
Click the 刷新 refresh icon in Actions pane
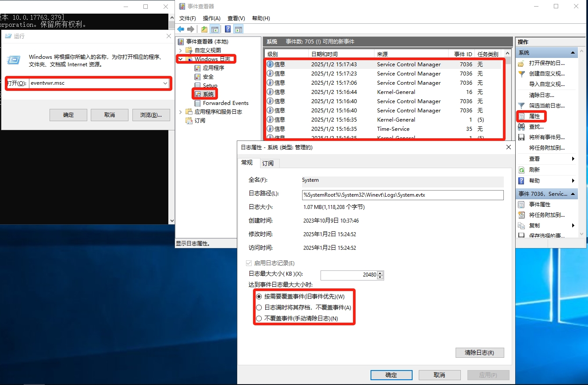coord(521,169)
